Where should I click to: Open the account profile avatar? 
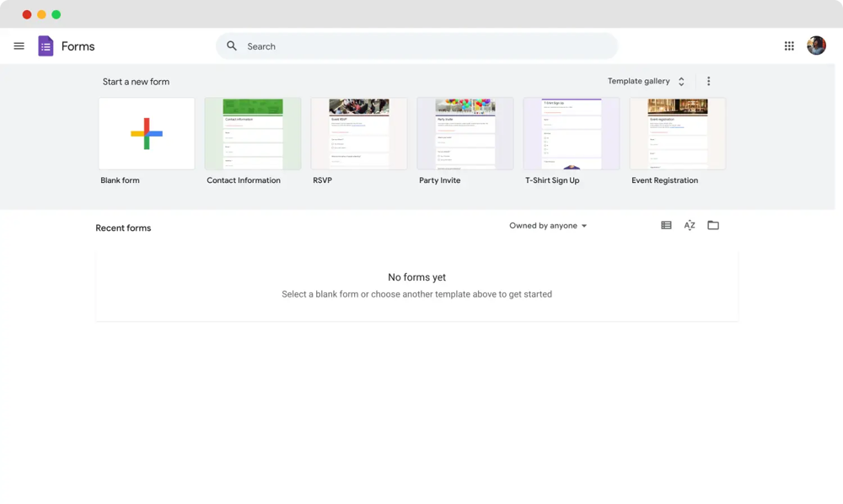point(816,46)
